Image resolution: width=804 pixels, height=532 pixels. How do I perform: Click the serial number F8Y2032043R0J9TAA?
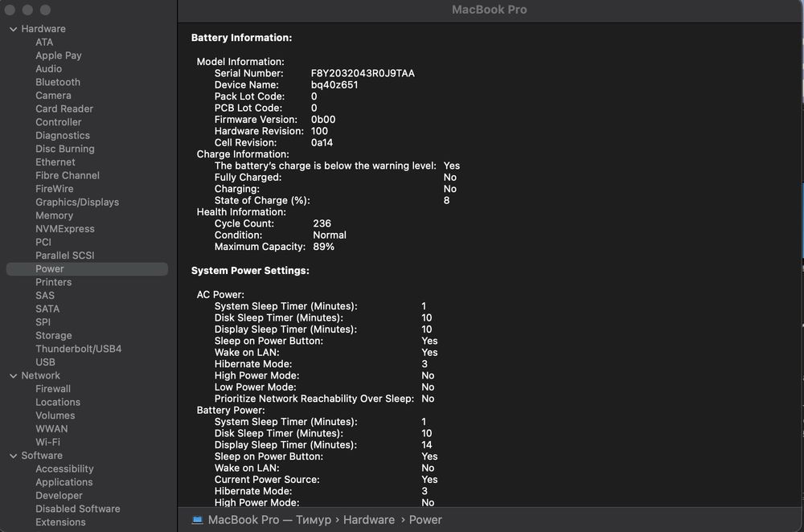[x=363, y=73]
